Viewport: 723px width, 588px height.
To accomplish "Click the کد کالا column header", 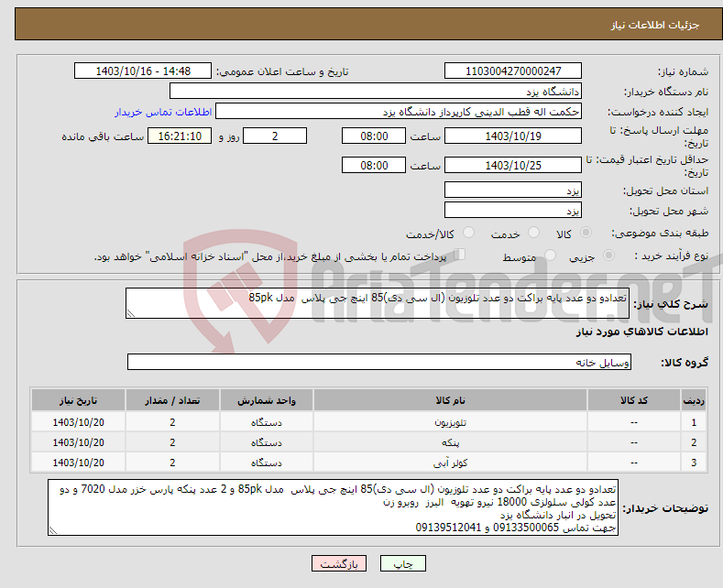I will coord(633,400).
